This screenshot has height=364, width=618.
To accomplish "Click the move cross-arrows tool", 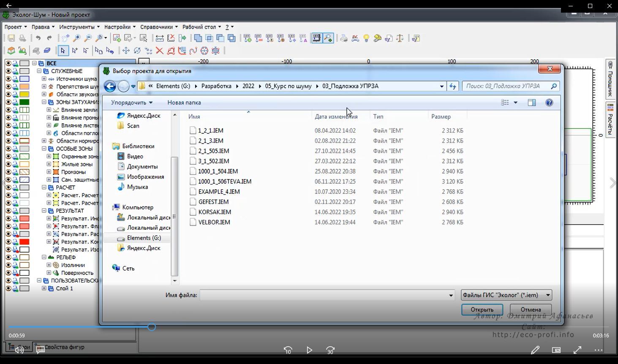I will [126, 51].
